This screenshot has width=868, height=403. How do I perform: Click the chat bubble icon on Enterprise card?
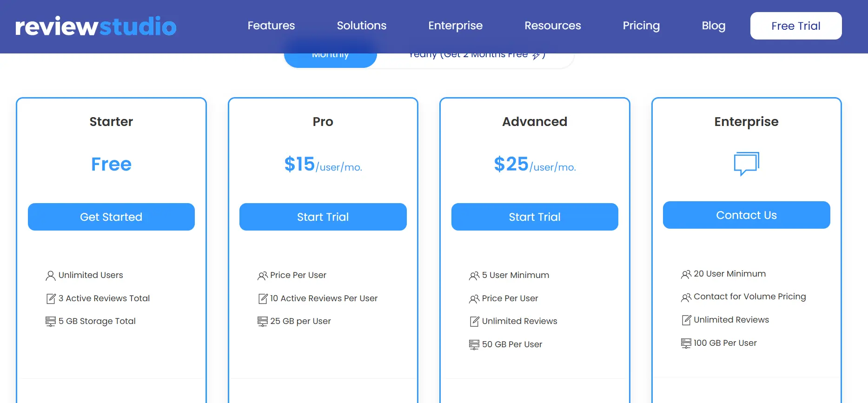[746, 164]
